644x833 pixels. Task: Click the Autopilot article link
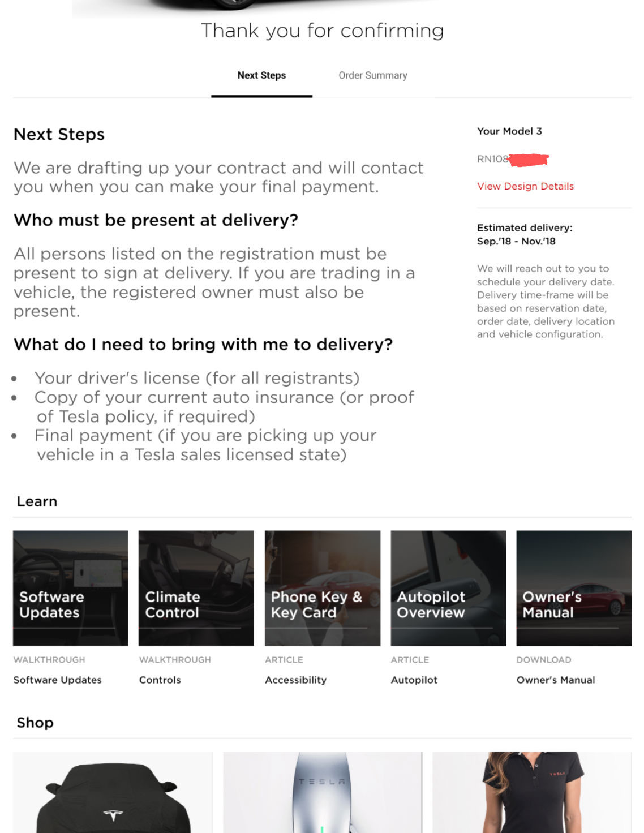tap(414, 680)
